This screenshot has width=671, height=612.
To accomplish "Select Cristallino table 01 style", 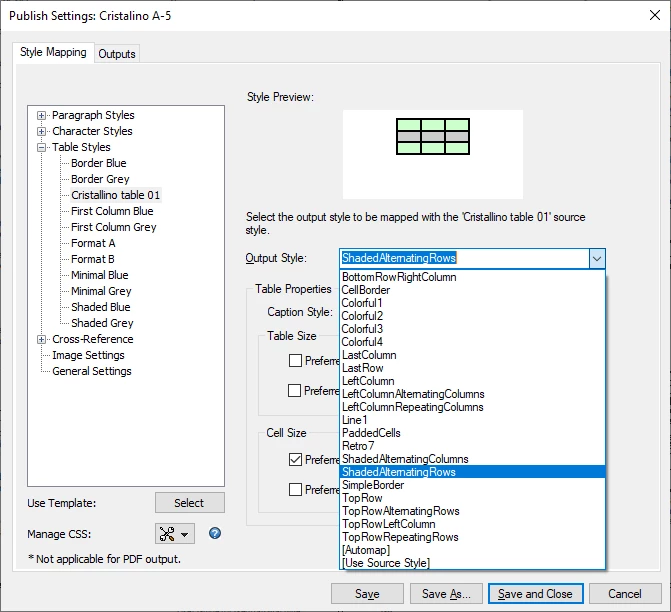I will 116,195.
